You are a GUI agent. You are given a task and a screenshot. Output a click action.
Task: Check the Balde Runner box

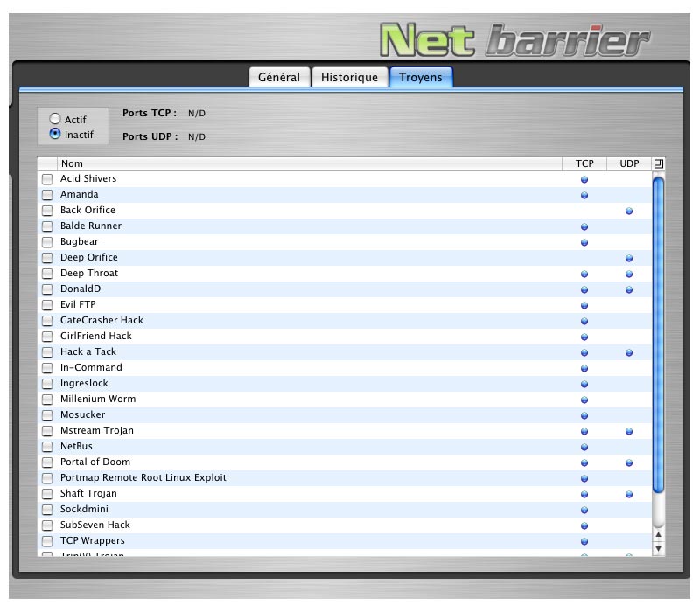47,226
